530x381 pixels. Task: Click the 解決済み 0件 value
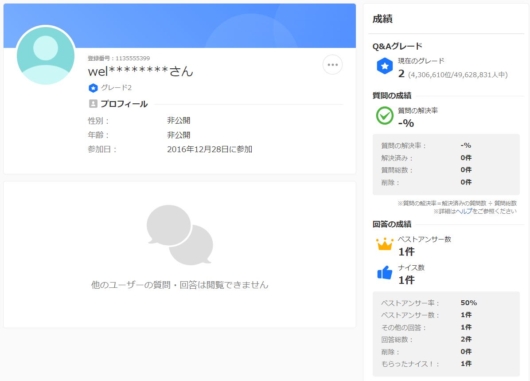466,158
